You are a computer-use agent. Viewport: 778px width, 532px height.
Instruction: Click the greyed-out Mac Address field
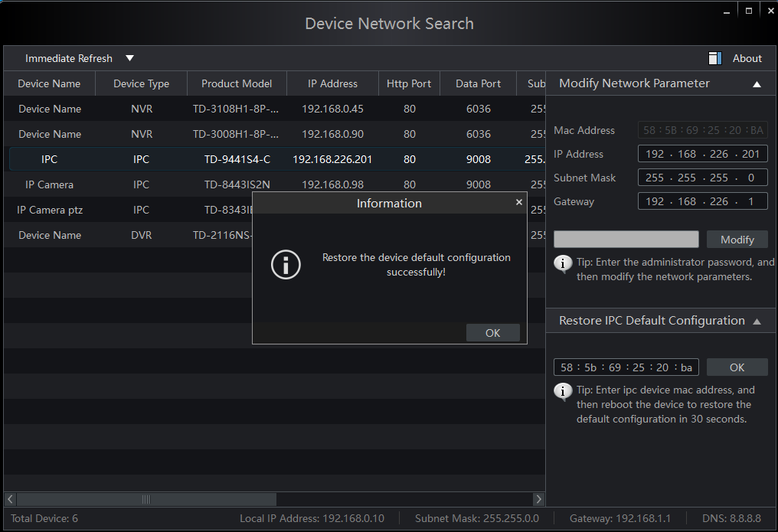(703, 130)
